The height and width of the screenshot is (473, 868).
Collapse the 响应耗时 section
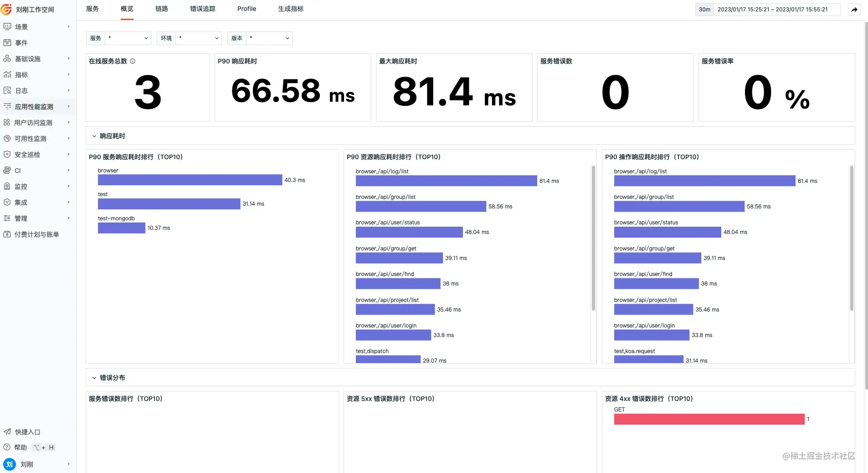pyautogui.click(x=94, y=136)
